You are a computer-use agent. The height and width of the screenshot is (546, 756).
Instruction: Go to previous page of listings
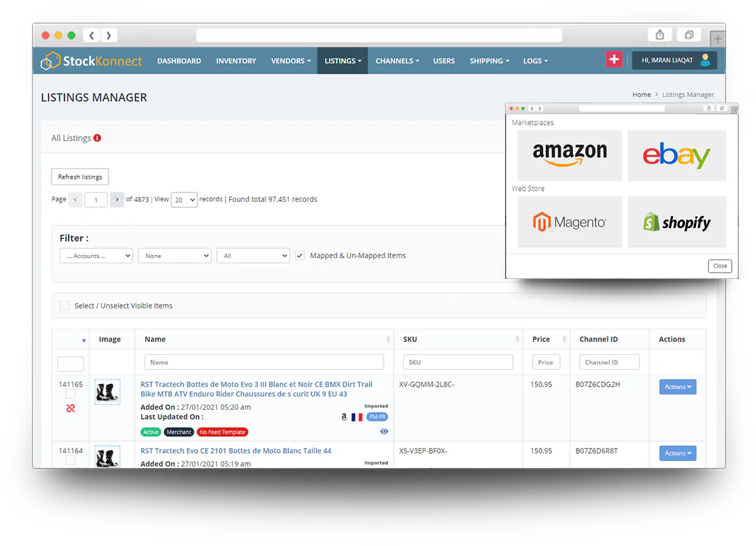pyautogui.click(x=75, y=199)
